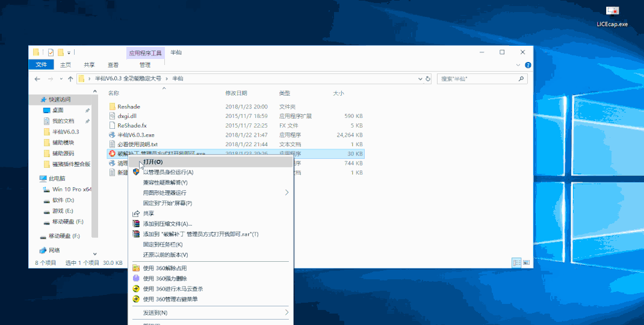Open the help question mark icon
Viewport: 644px width, 325px height.
click(x=528, y=65)
